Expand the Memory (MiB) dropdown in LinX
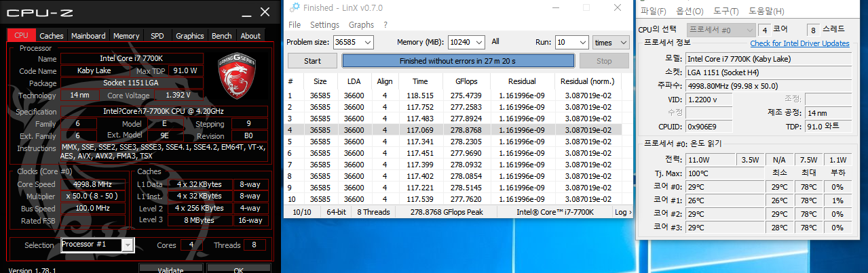Image resolution: width=868 pixels, height=273 pixels. pos(478,42)
